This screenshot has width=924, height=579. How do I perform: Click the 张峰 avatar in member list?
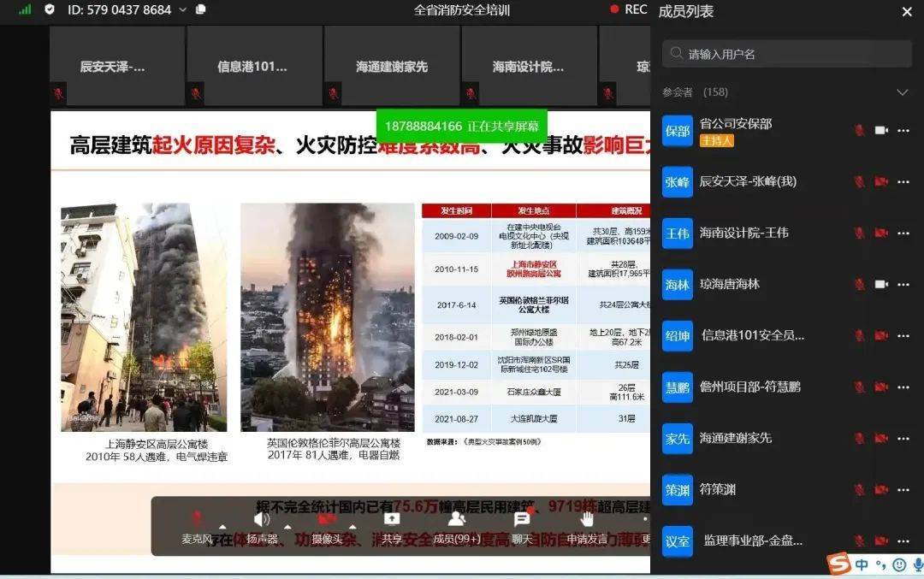click(677, 182)
